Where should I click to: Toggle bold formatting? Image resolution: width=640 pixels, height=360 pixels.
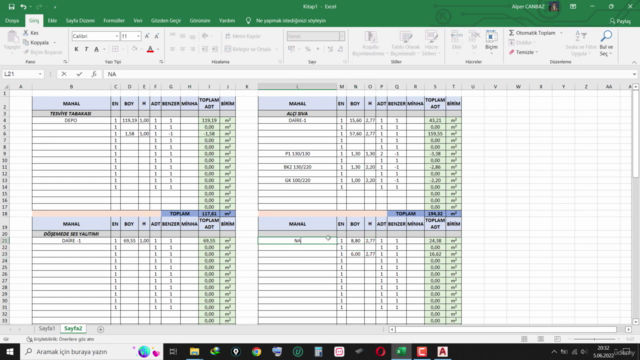pos(76,49)
